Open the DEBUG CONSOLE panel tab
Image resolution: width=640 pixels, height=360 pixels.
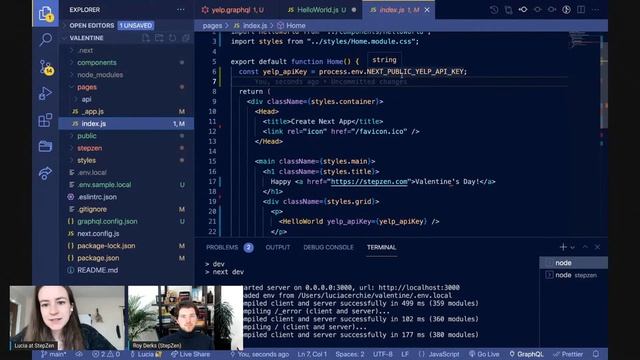coord(328,247)
